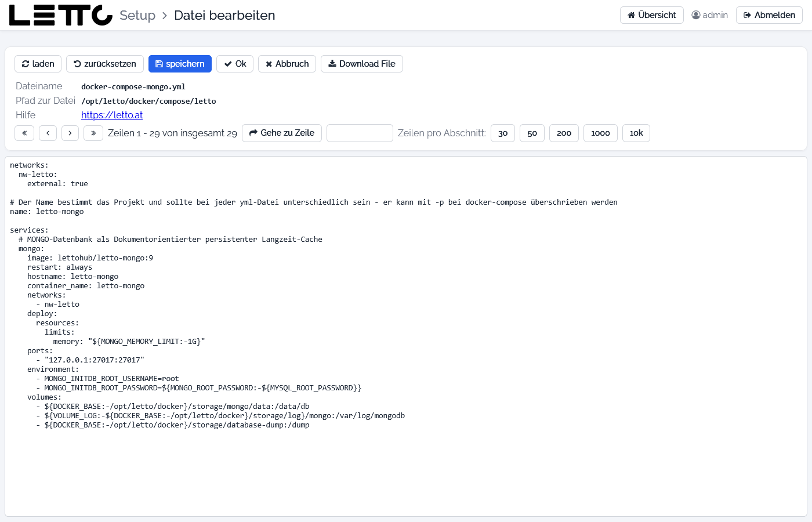Set 1000 lines per section
The width and height of the screenshot is (812, 522).
(x=600, y=133)
